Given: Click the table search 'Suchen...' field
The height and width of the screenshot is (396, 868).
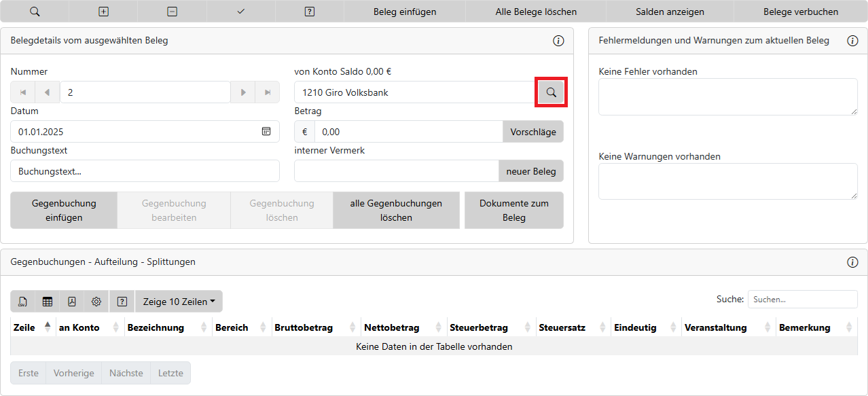Looking at the screenshot, I should click(x=802, y=299).
